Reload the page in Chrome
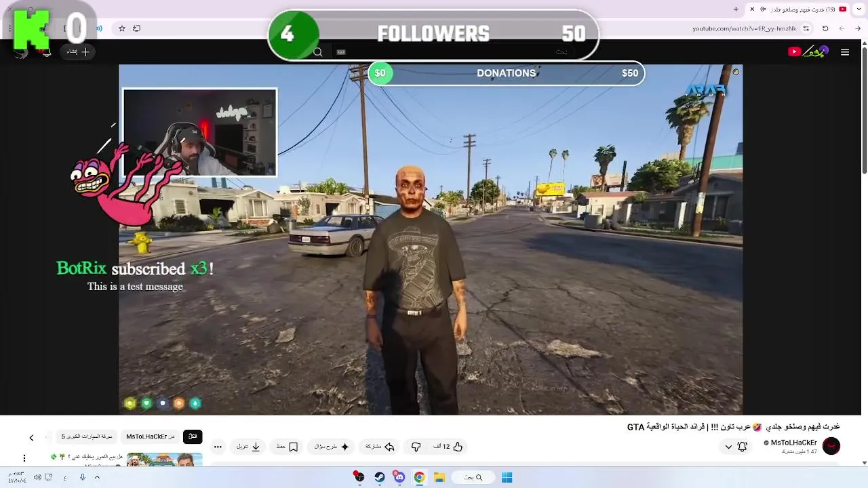This screenshot has height=488, width=868. [x=825, y=28]
